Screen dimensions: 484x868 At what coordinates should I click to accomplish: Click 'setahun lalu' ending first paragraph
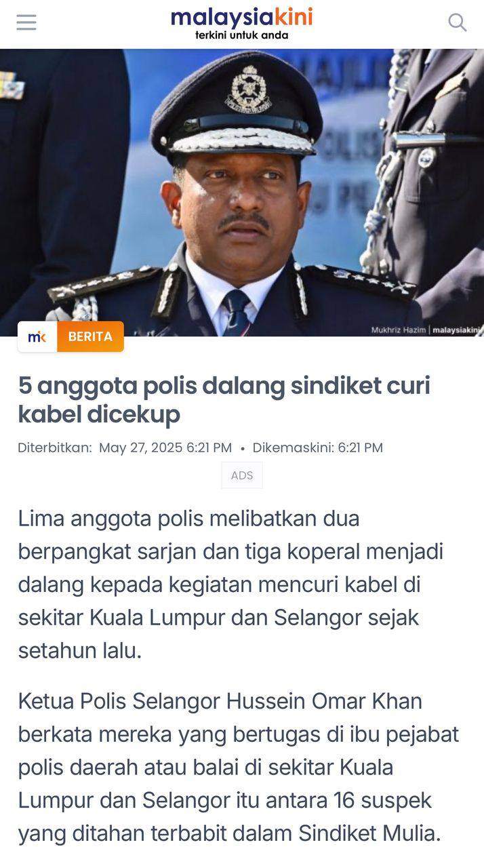click(x=80, y=651)
